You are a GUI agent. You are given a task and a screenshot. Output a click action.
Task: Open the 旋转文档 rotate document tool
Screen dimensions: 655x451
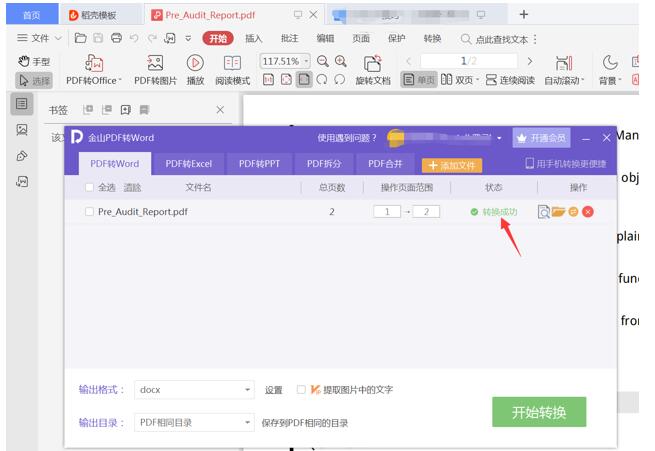click(x=373, y=70)
